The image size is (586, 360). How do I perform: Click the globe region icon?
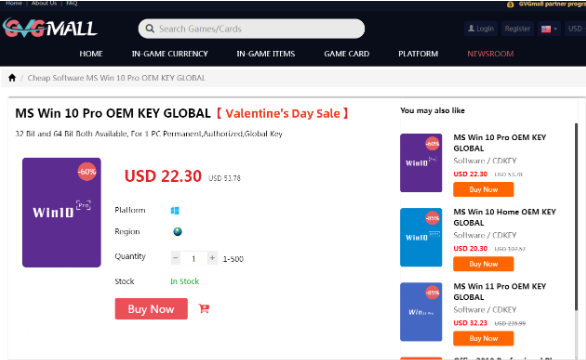point(178,231)
